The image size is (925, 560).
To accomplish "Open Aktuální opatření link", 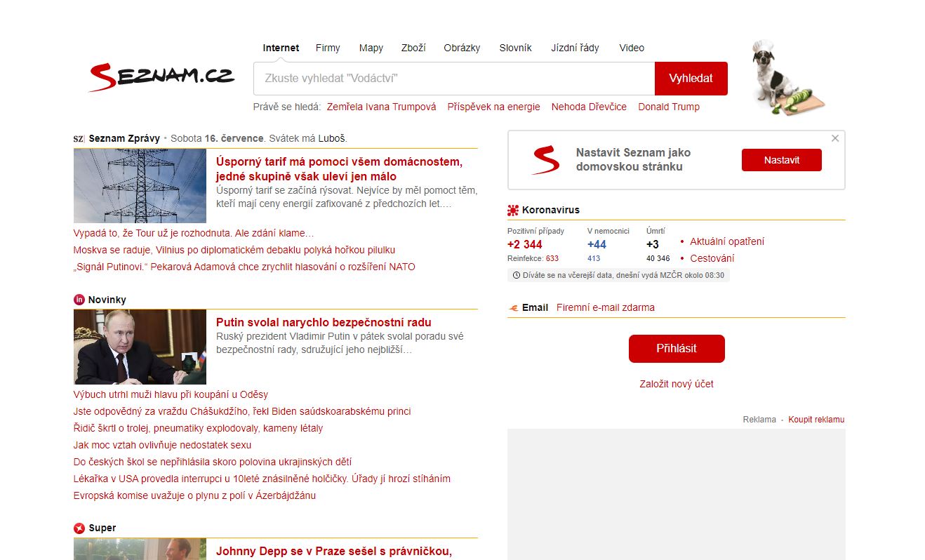I will point(727,241).
